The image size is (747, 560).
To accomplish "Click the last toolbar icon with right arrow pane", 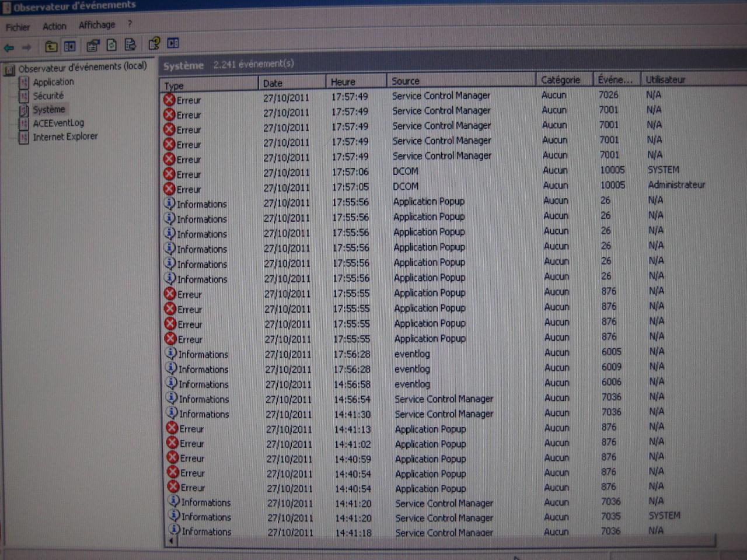I will coord(173,43).
